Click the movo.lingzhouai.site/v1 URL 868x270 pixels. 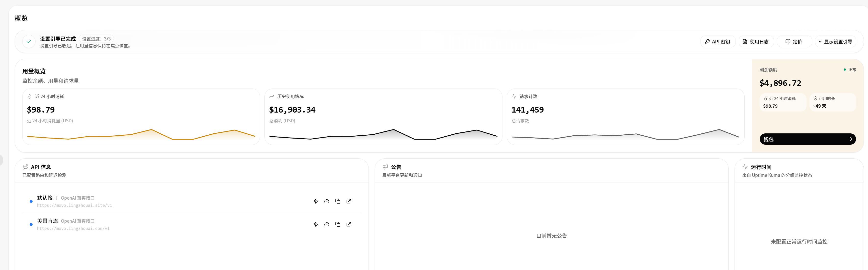click(74, 205)
